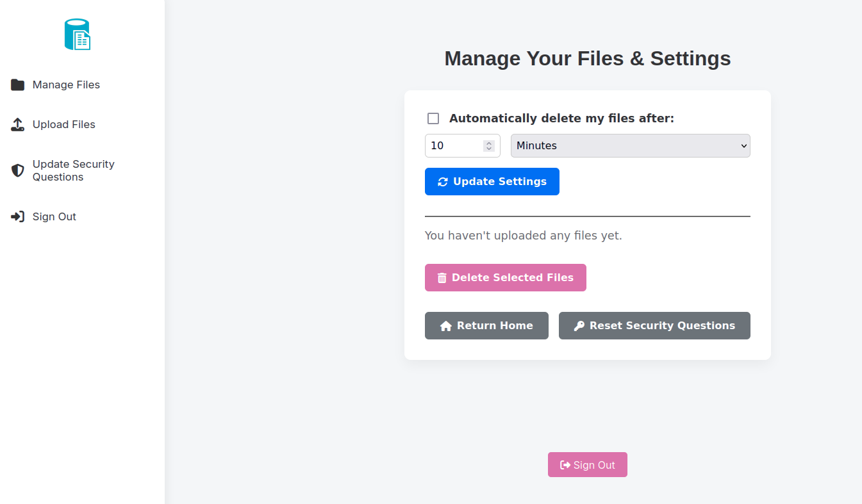
Task: Click the upload icon in sidebar
Action: pyautogui.click(x=17, y=125)
